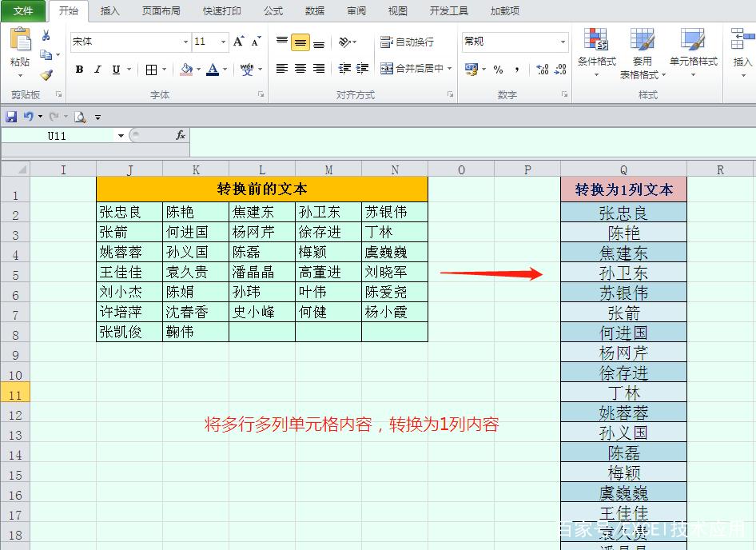Select the Format Painter brush
The width and height of the screenshot is (756, 550).
click(46, 74)
